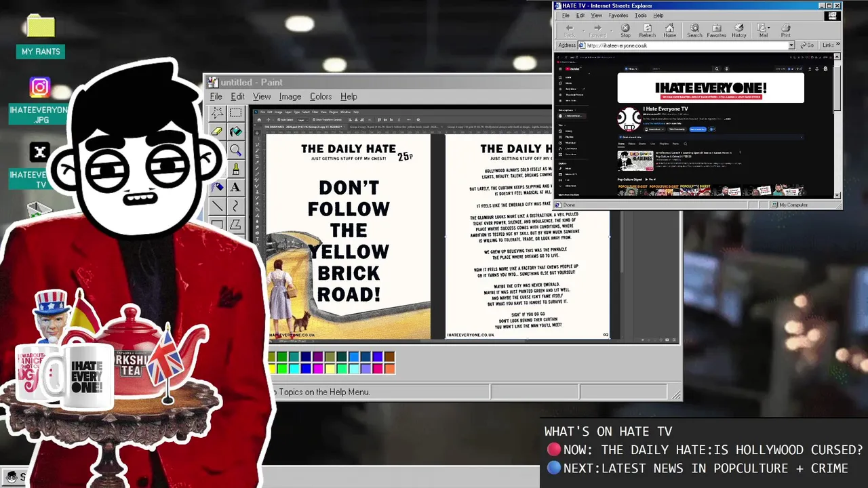Select the Line tool in Paint
868x488 pixels.
218,206
